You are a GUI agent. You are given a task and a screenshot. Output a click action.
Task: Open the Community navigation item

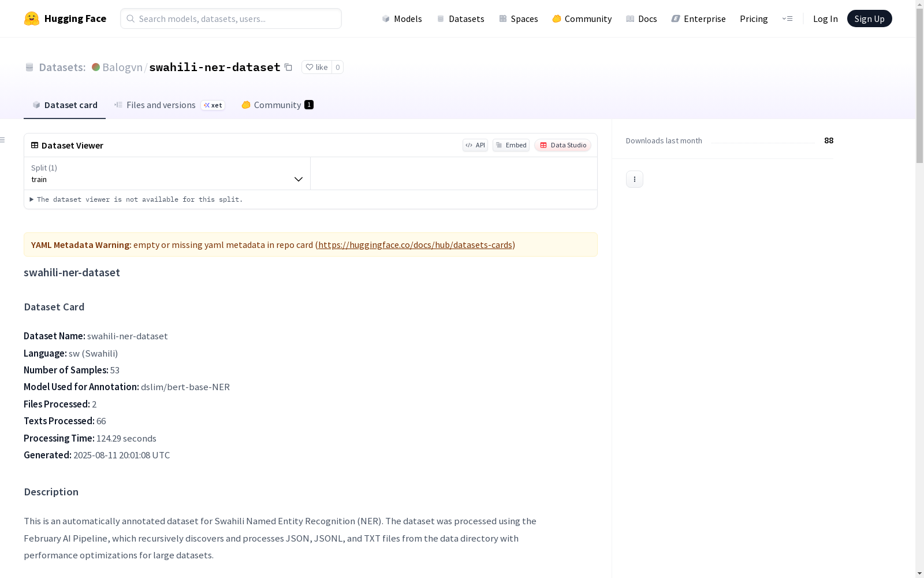point(582,18)
